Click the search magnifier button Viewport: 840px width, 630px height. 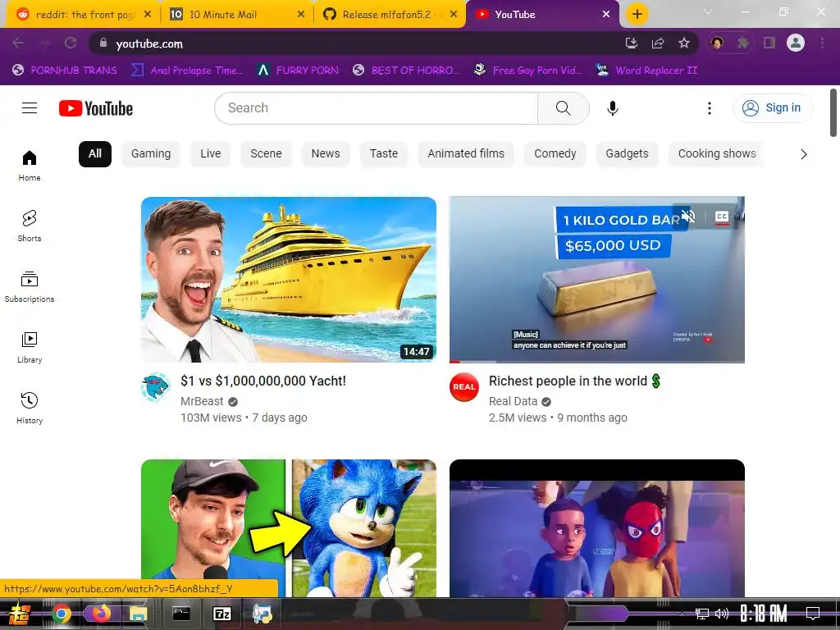[563, 108]
